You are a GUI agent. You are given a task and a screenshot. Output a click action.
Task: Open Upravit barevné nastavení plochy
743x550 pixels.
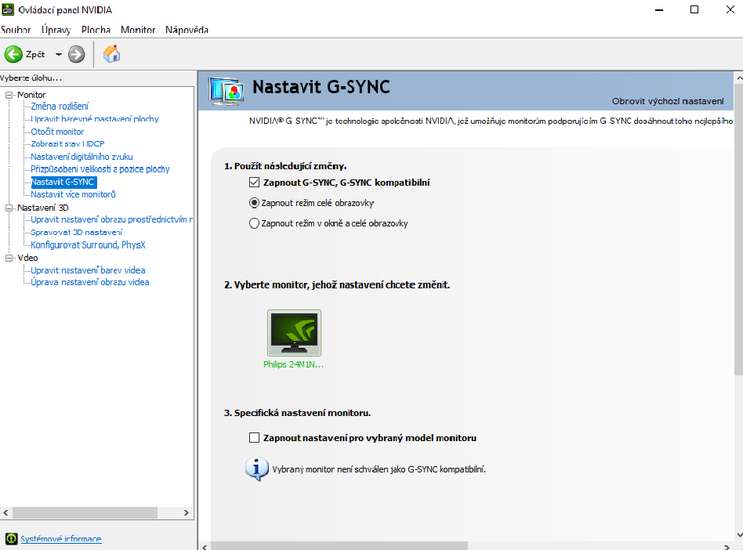click(x=95, y=119)
